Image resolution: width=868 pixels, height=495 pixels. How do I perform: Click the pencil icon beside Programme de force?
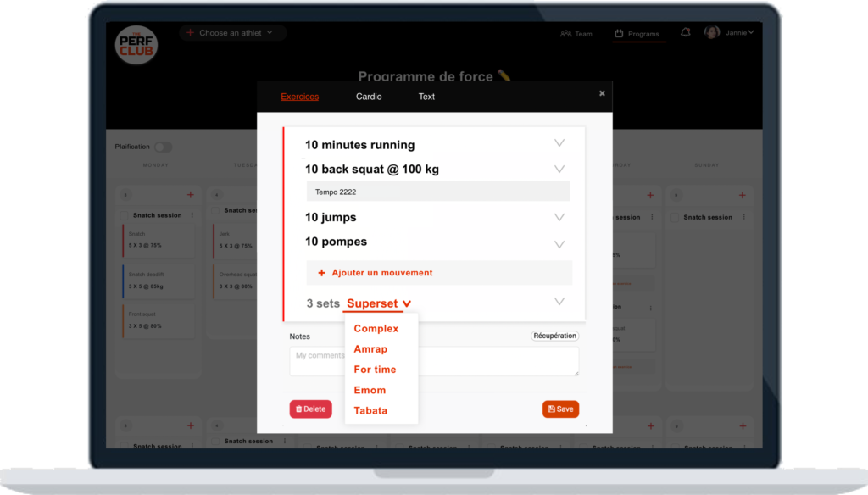tap(504, 76)
